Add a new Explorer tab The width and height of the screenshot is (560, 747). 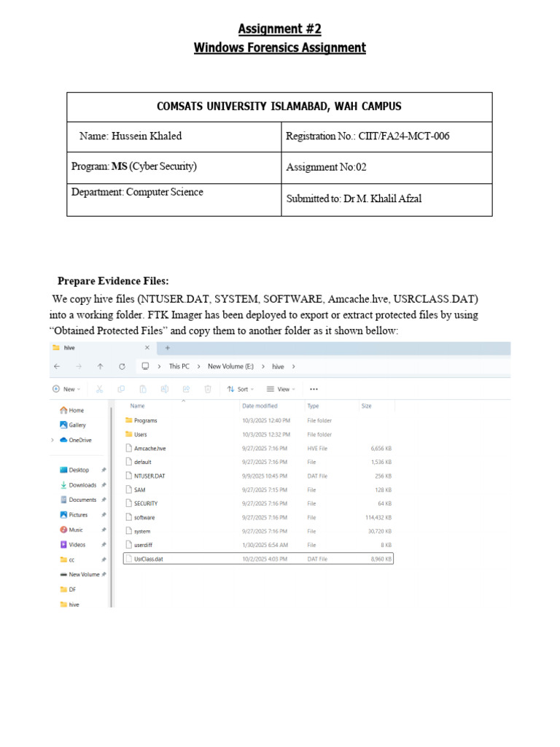pos(167,348)
